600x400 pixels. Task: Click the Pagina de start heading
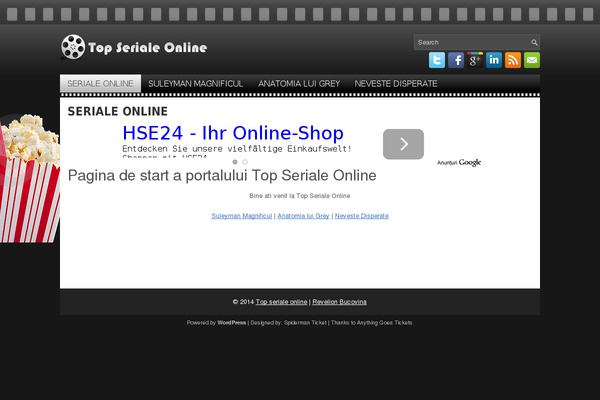pos(222,176)
